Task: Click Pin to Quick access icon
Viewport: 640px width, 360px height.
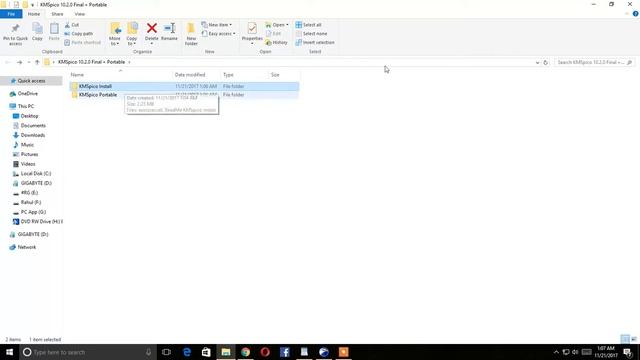Action: (x=16, y=33)
